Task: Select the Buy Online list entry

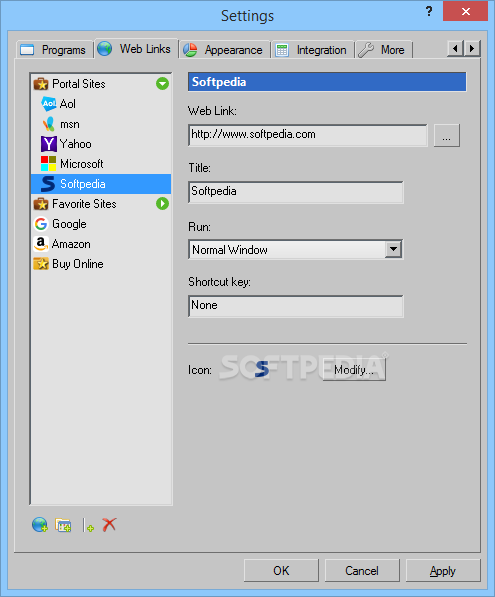Action: [x=101, y=264]
